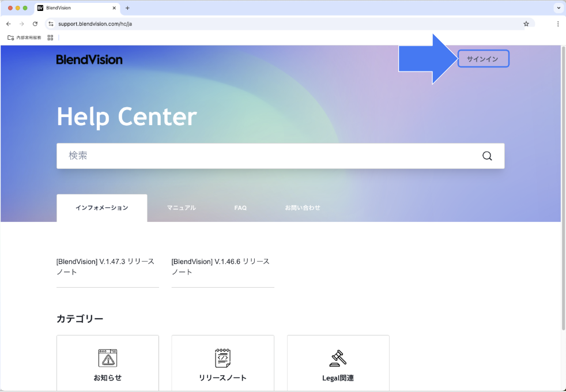
Task: Open the お知らせ category label
Action: coord(108,378)
